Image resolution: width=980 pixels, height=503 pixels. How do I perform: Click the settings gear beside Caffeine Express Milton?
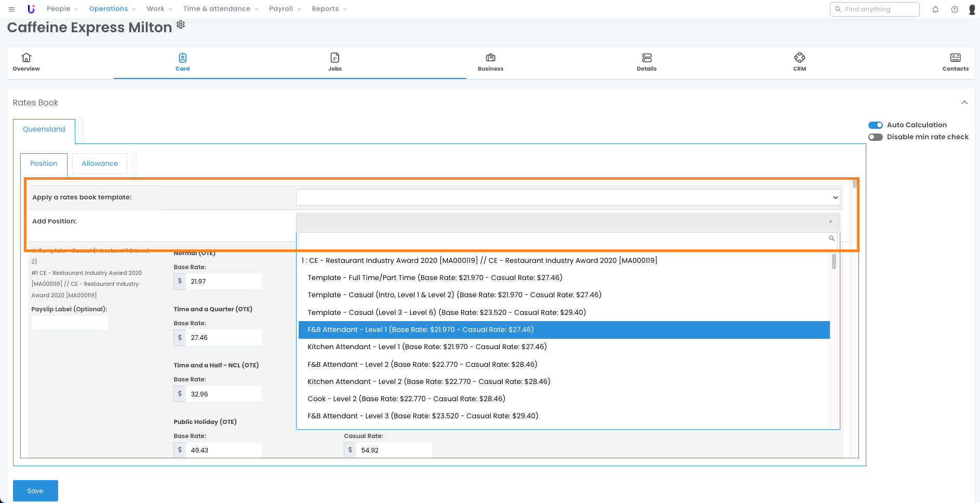tap(181, 24)
